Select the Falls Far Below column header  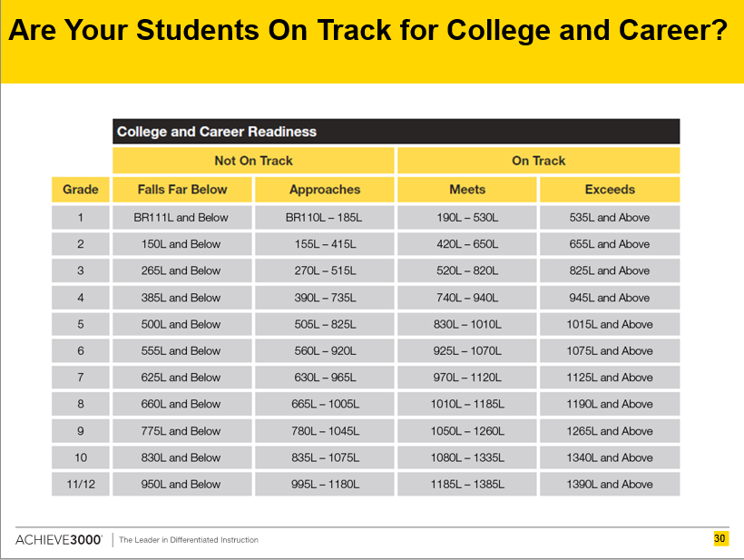182,190
